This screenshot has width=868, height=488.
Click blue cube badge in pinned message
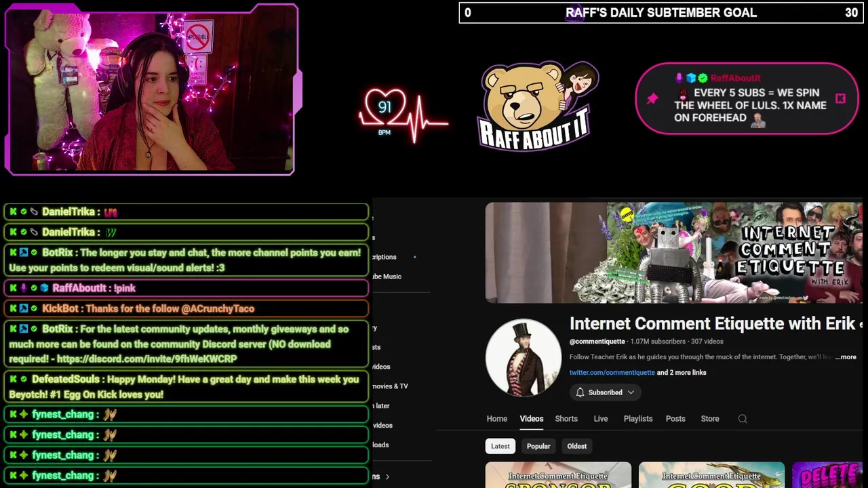pyautogui.click(x=692, y=78)
